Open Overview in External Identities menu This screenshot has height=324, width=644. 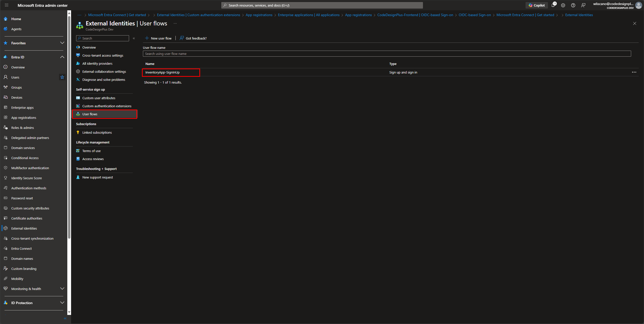click(89, 47)
